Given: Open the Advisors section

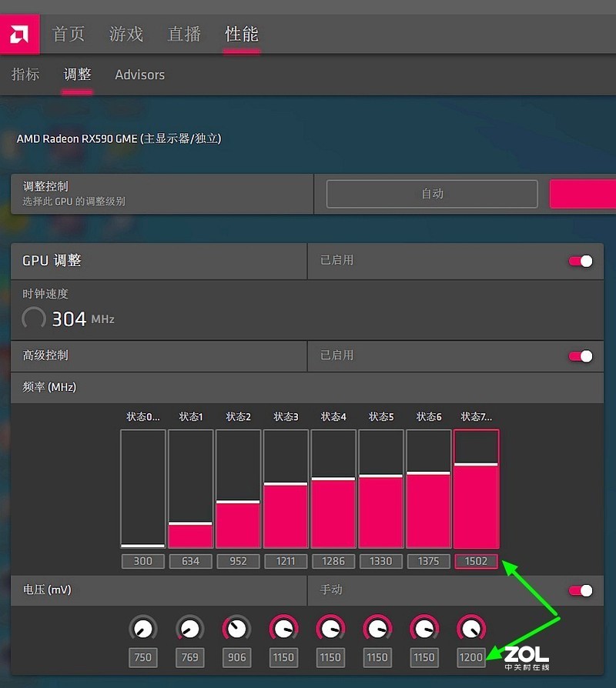Looking at the screenshot, I should 139,74.
